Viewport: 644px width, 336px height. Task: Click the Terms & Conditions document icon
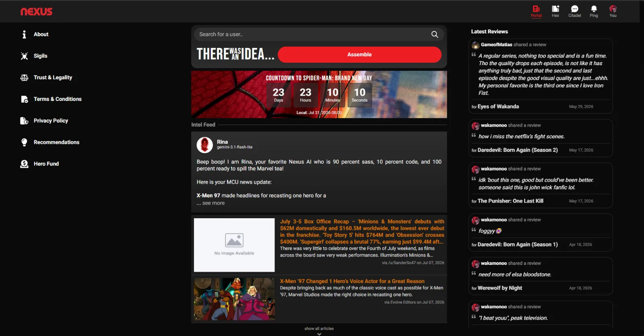click(24, 99)
